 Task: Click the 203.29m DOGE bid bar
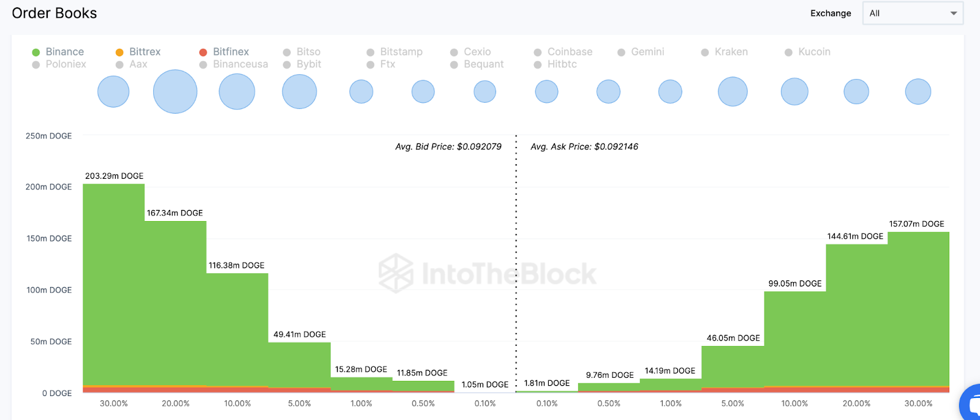tap(114, 282)
